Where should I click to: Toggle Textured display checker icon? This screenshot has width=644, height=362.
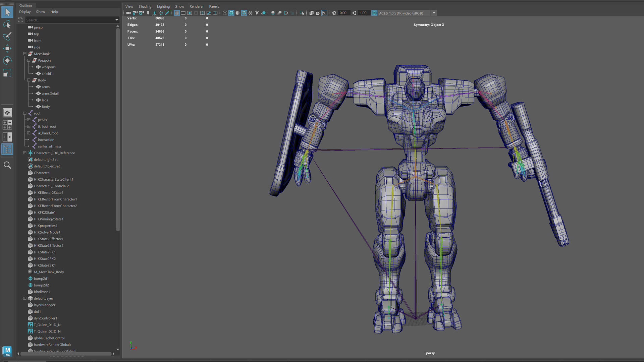[x=251, y=13]
